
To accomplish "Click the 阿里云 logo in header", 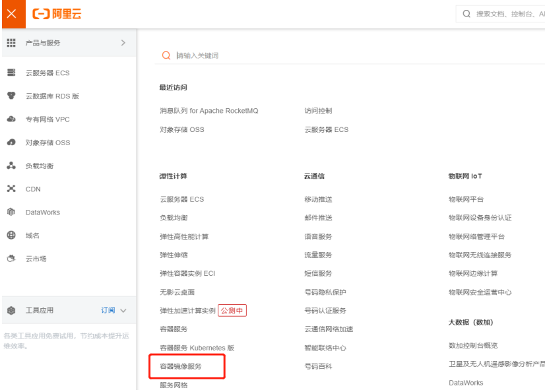I will pos(57,14).
